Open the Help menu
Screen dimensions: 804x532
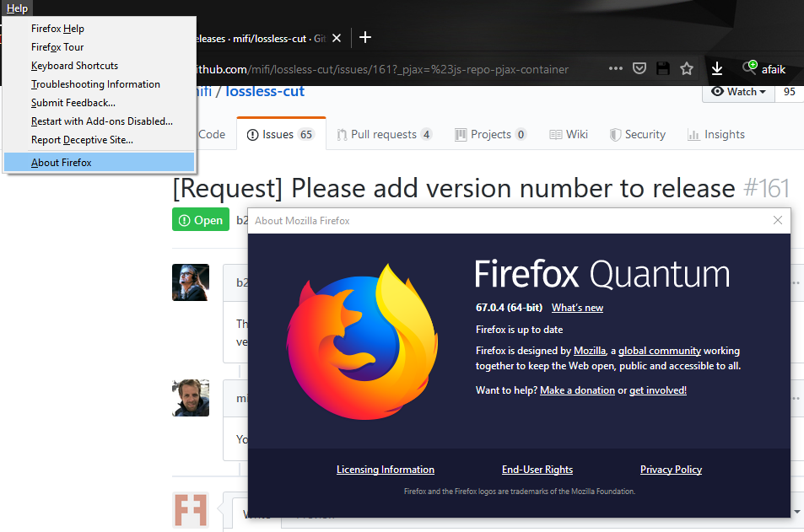(17, 8)
